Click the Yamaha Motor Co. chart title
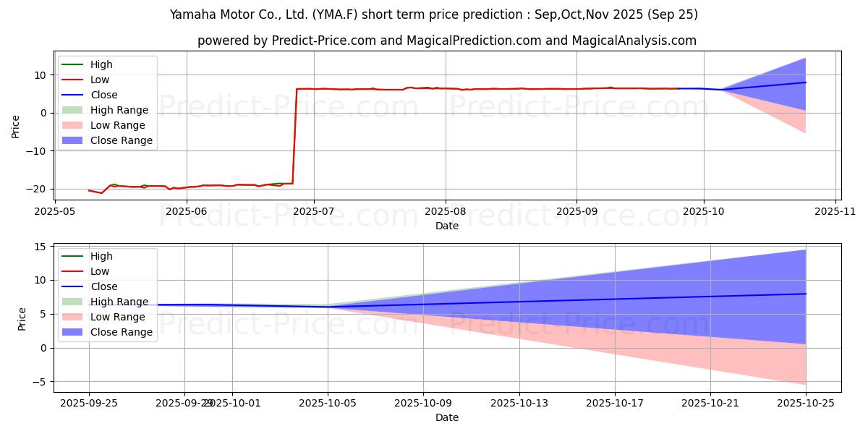 coord(433,14)
